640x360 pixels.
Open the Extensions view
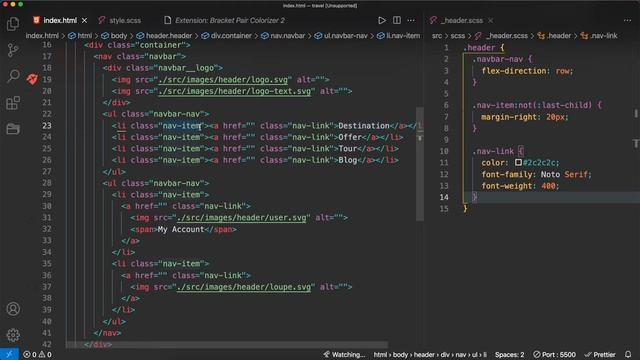[13, 103]
